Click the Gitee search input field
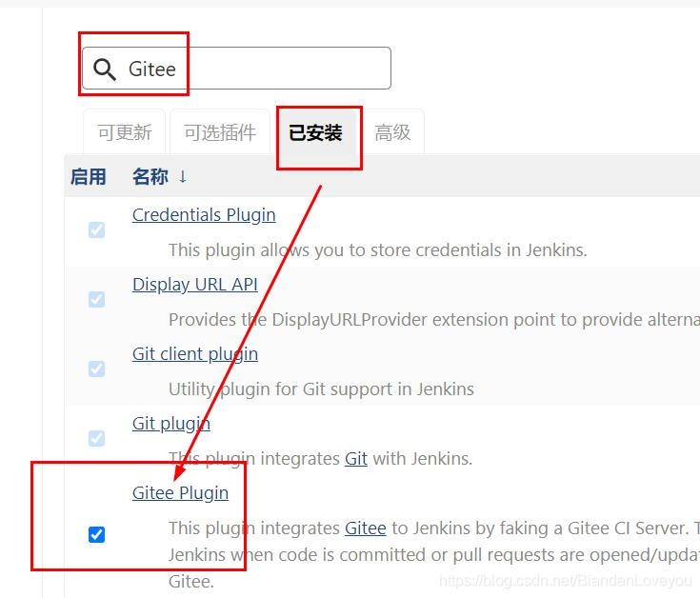This screenshot has height=598, width=700. point(236,69)
